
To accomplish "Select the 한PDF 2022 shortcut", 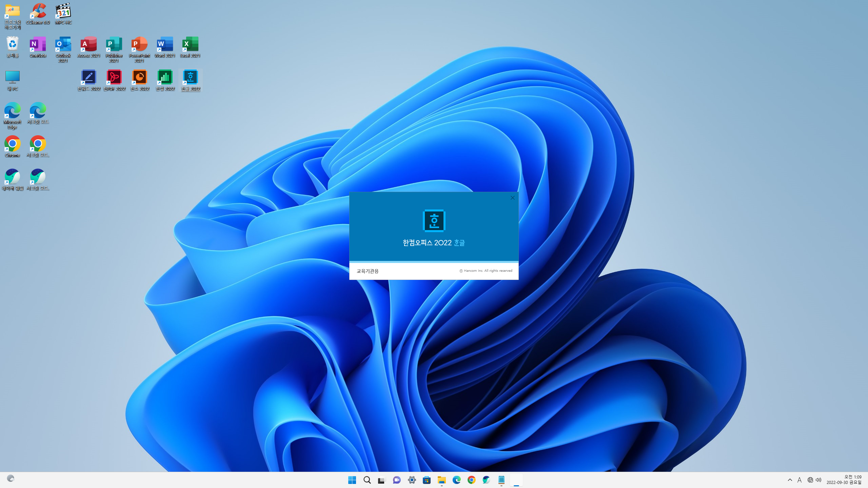I will pyautogui.click(x=114, y=78).
